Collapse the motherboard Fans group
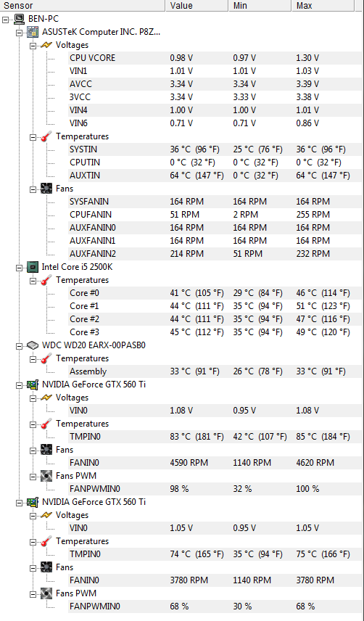The width and height of the screenshot is (364, 621). (33, 189)
